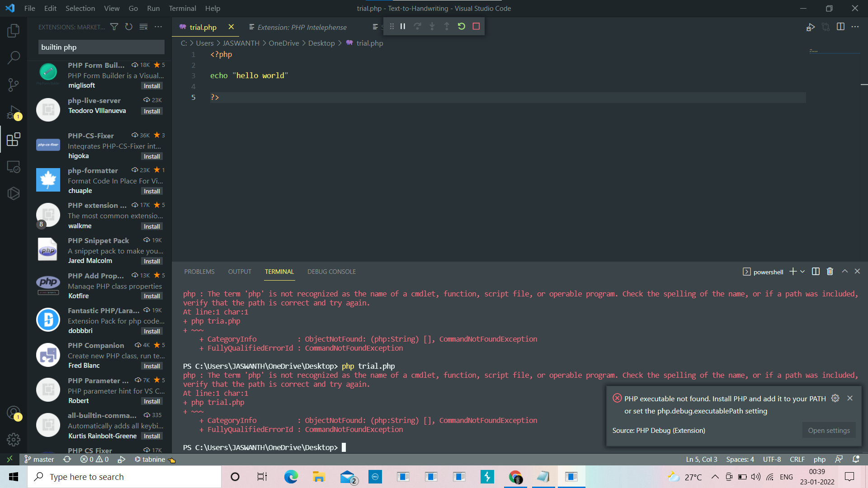Viewport: 868px width, 488px height.
Task: Install the PHP-CS-Fixer extension by higoka
Action: [x=152, y=156]
